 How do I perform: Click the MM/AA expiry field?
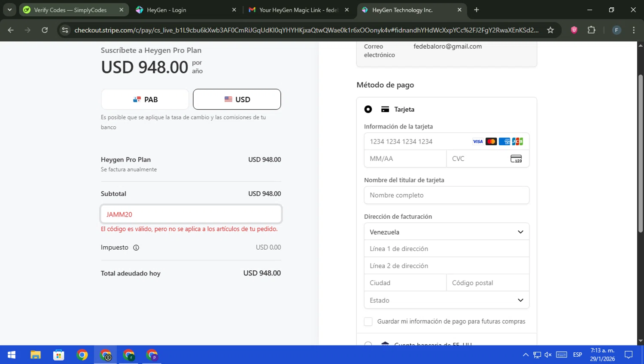(x=405, y=159)
